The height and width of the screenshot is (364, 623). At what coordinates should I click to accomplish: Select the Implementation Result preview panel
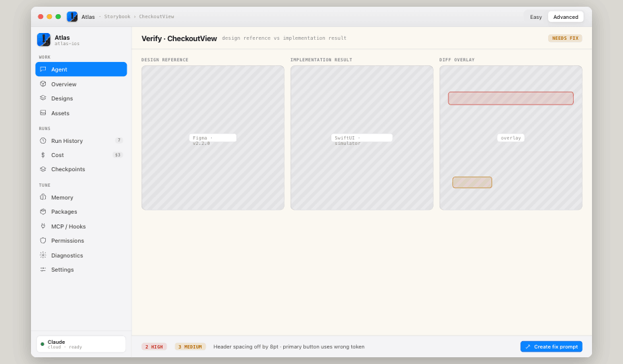(x=362, y=138)
